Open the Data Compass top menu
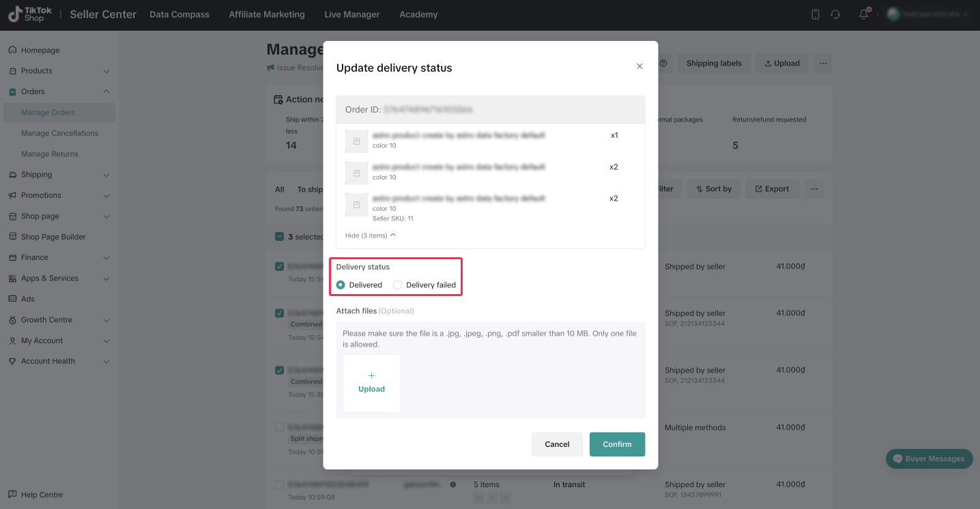 coord(179,14)
